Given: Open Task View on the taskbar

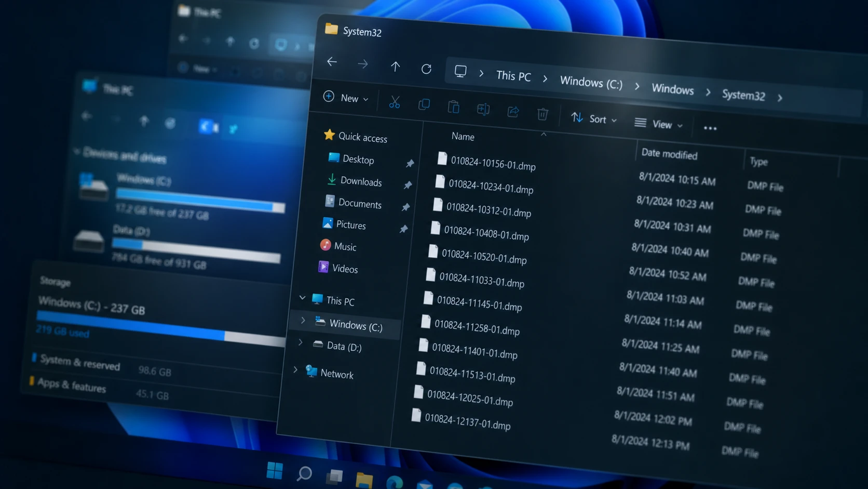Looking at the screenshot, I should point(334,476).
